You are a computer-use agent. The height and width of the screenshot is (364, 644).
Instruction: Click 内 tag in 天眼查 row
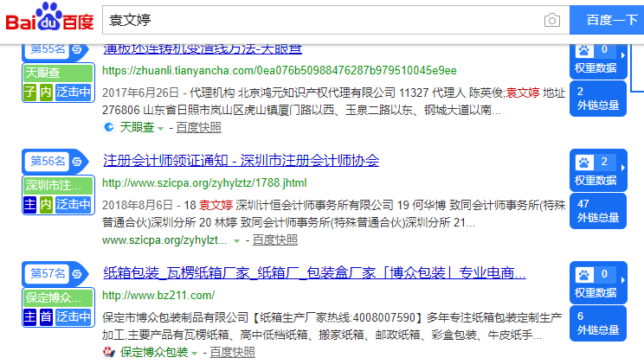point(46,92)
